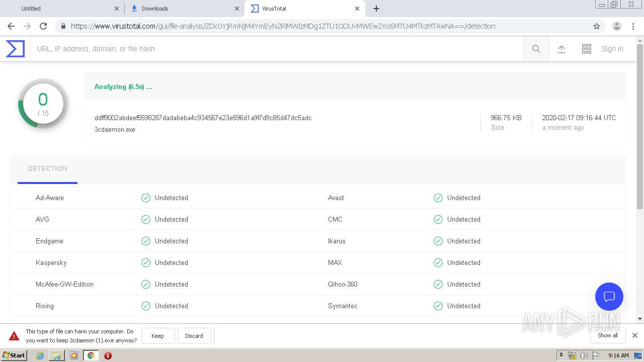Viewport: 644px width, 362px height.
Task: Open the Windows Start menu
Action: tap(14, 355)
